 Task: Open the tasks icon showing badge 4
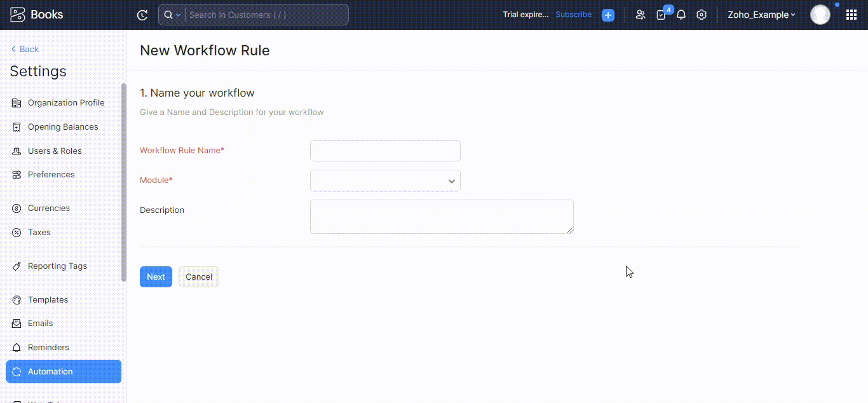tap(661, 15)
